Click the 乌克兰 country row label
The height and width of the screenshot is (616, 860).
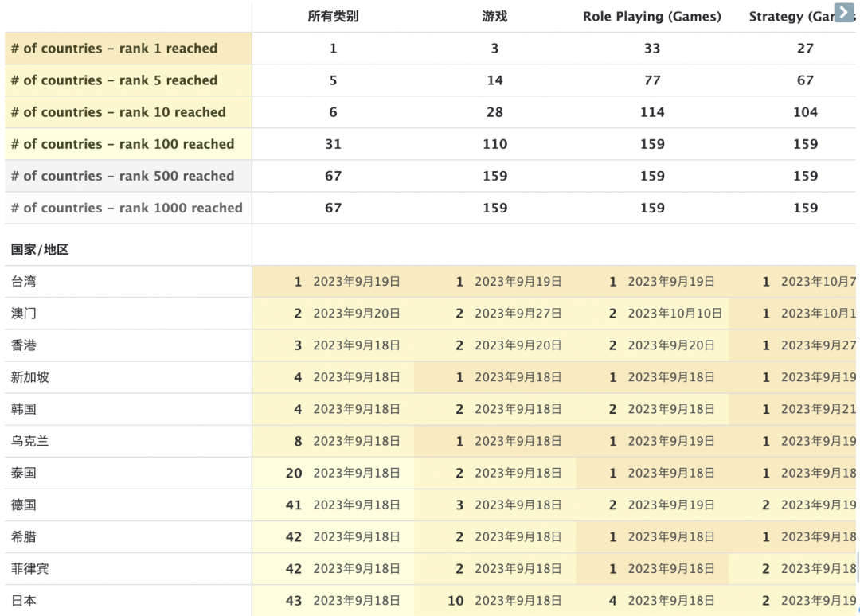29,441
